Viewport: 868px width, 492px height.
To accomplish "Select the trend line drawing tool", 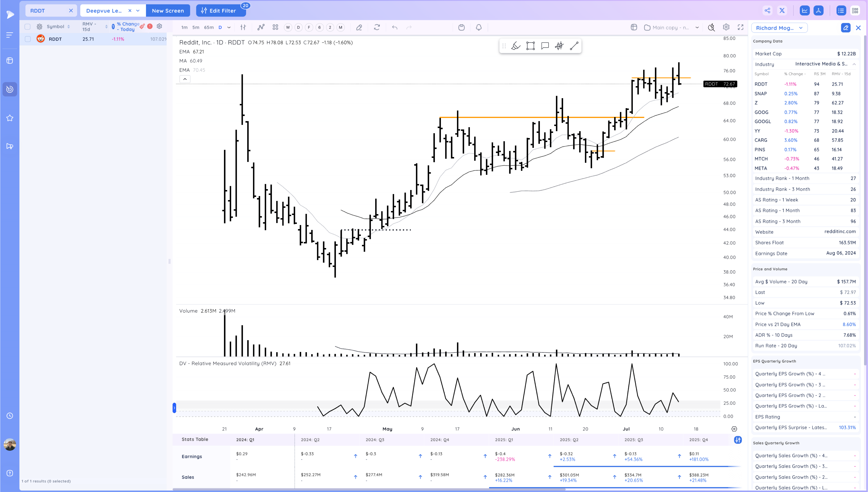I will coord(574,46).
